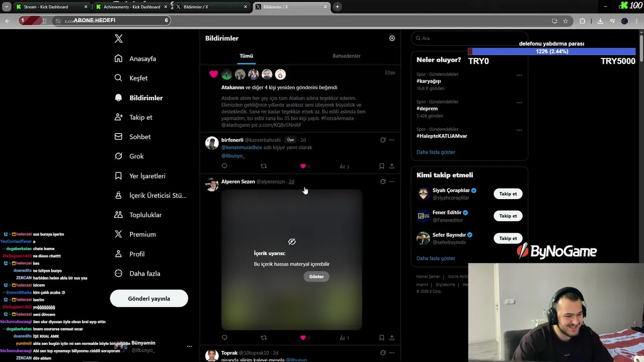Click Atakannn like notification avatar row

254,74
